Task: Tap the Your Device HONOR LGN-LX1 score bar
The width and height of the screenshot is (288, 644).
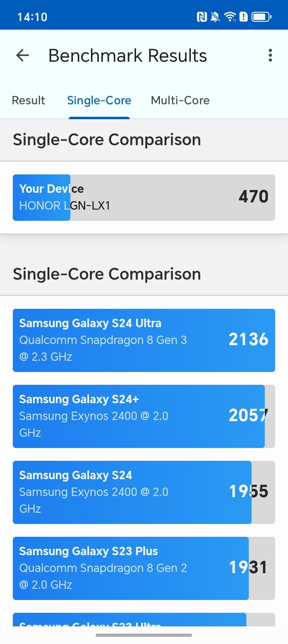Action: pyautogui.click(x=144, y=198)
